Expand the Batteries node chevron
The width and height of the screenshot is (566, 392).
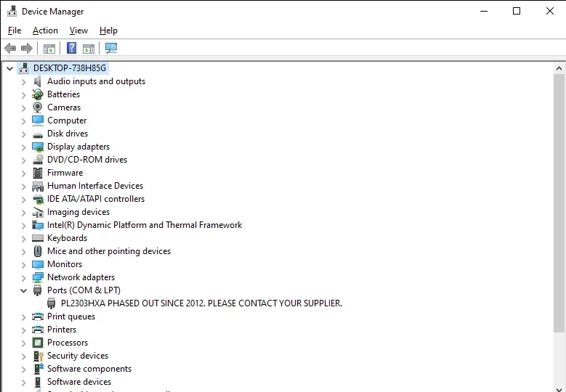pos(23,95)
